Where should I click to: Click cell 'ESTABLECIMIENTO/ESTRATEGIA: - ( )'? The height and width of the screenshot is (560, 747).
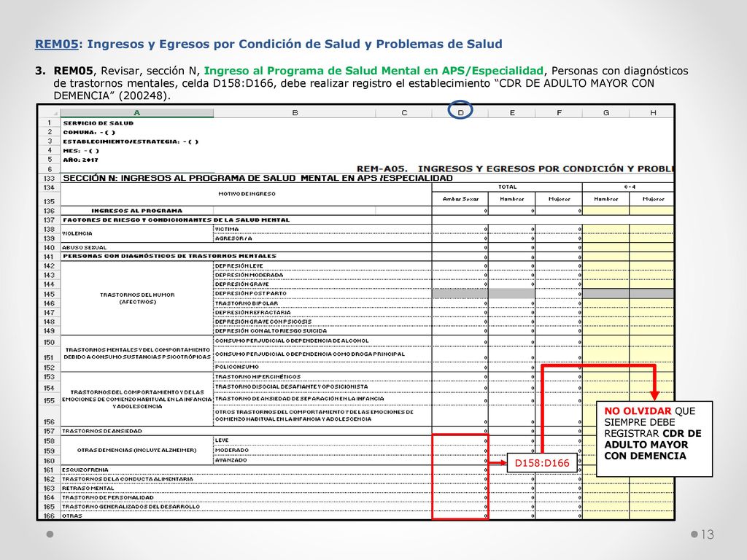point(131,141)
